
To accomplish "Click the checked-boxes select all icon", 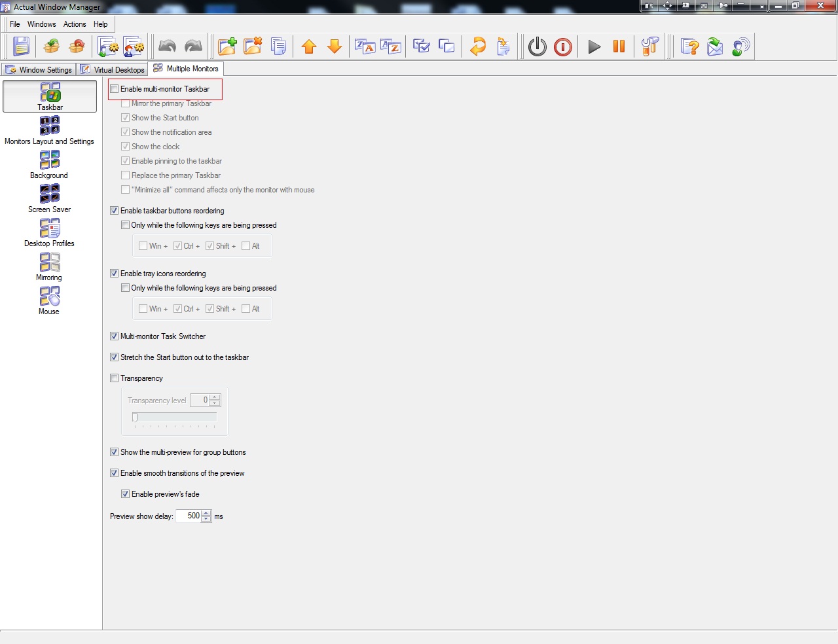I will coord(422,46).
